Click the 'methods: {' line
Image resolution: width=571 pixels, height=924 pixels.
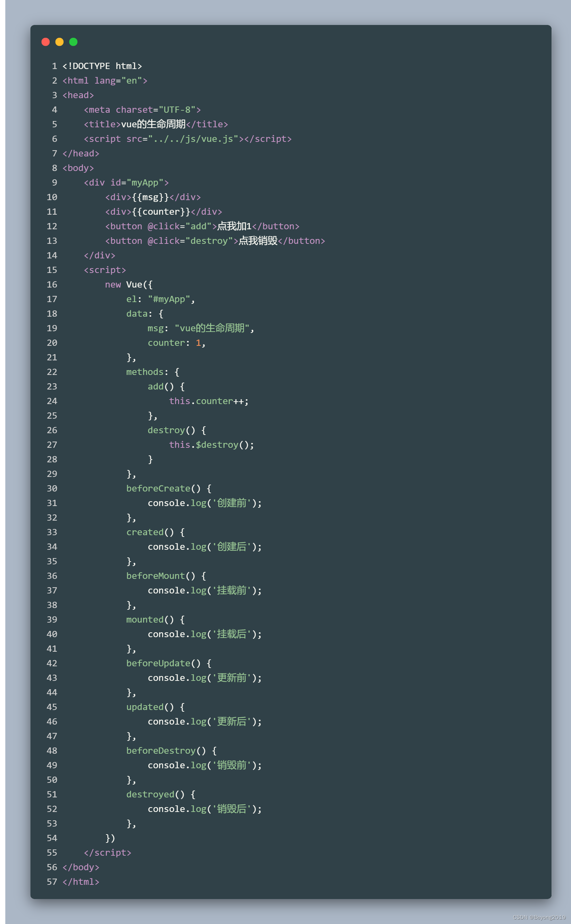153,372
